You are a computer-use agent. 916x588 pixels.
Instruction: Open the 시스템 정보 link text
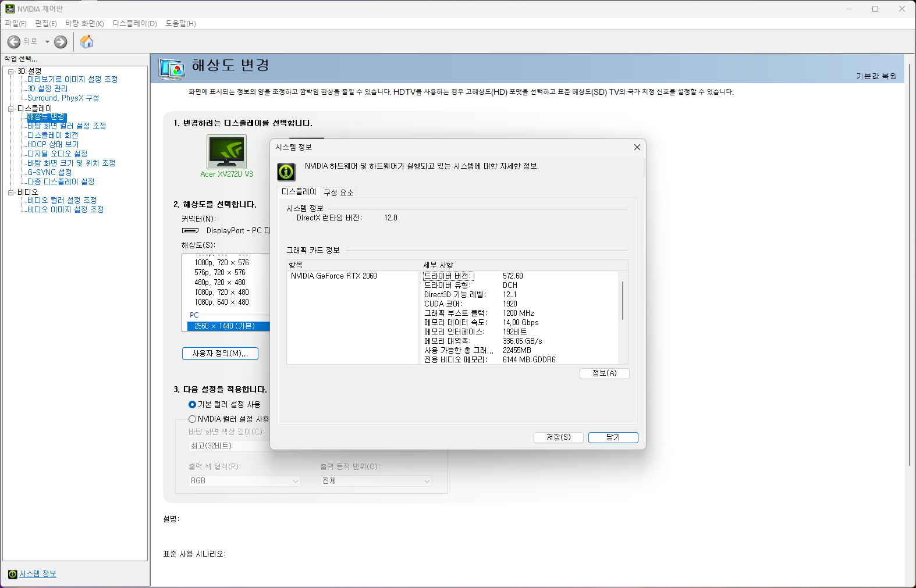coord(38,574)
